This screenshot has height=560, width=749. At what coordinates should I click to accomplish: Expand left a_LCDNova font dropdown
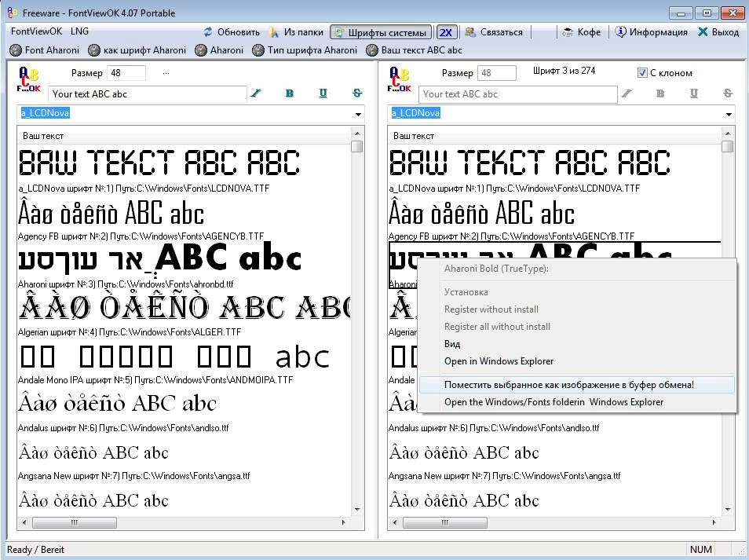358,114
